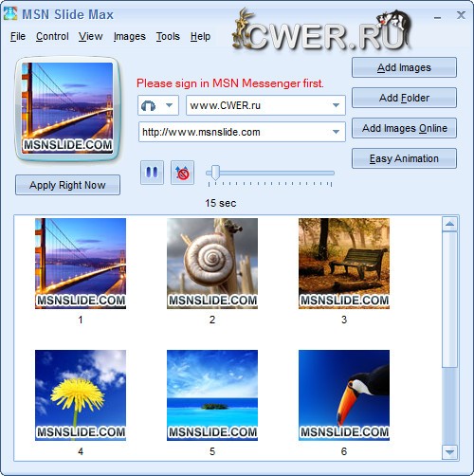
Task: Click the '15 sec' interval label
Action: coord(221,203)
